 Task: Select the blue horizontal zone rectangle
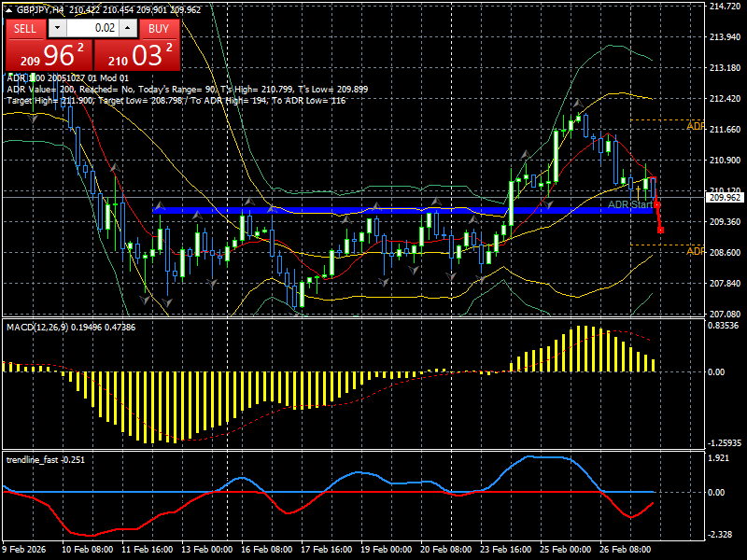point(402,211)
